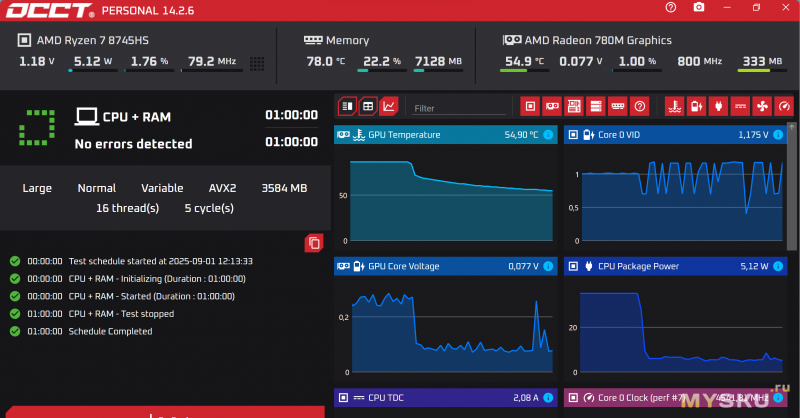Click the memory temperature 78.0 °C readout

[x=326, y=61]
